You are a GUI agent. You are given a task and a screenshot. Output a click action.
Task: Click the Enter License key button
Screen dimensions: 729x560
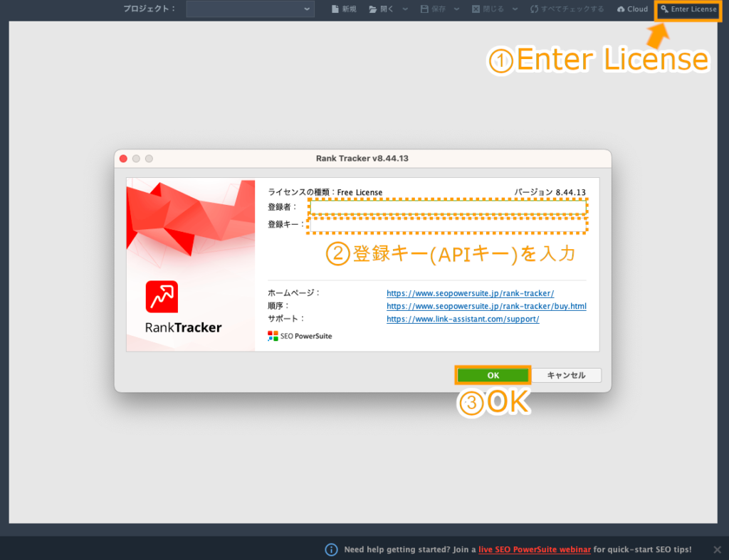pyautogui.click(x=688, y=9)
